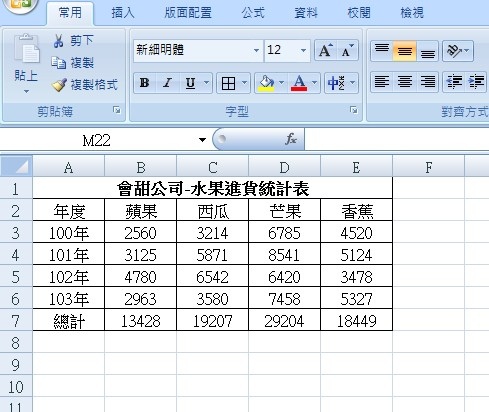The height and width of the screenshot is (412, 489).
Task: Click the Paste clipboard icon
Action: (x=27, y=49)
